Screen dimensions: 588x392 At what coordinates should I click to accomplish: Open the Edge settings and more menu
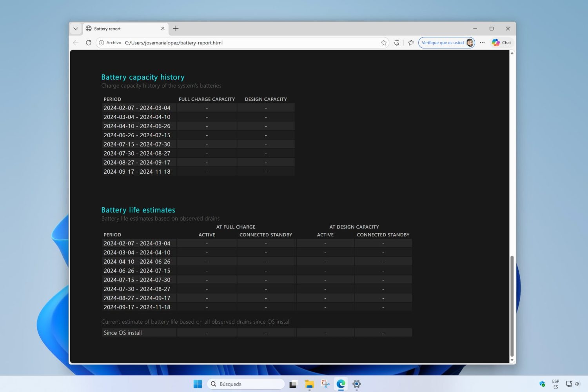(x=482, y=43)
